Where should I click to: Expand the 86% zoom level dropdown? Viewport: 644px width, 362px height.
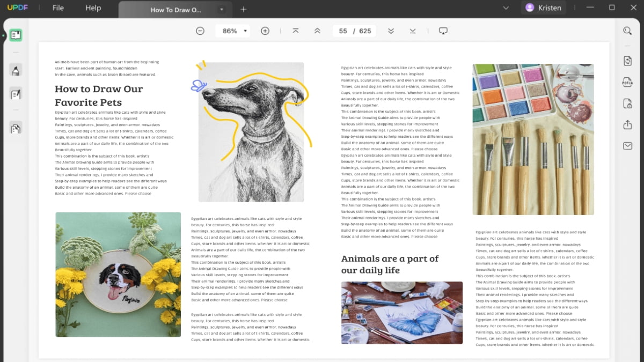point(245,31)
